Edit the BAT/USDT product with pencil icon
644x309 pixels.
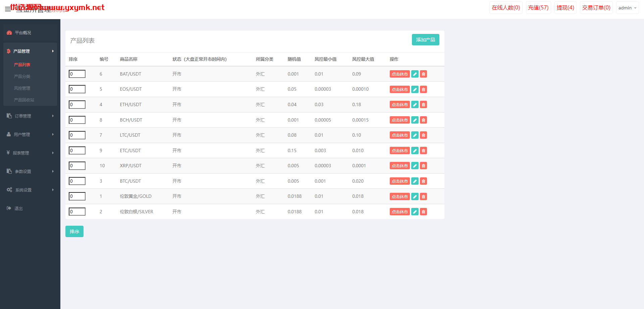(x=415, y=74)
